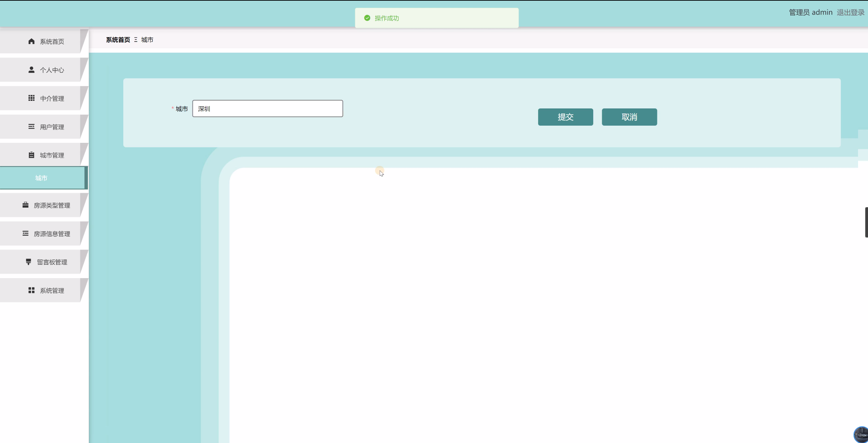Click the list icon for 用户管理
The width and height of the screenshot is (868, 443).
click(x=31, y=127)
